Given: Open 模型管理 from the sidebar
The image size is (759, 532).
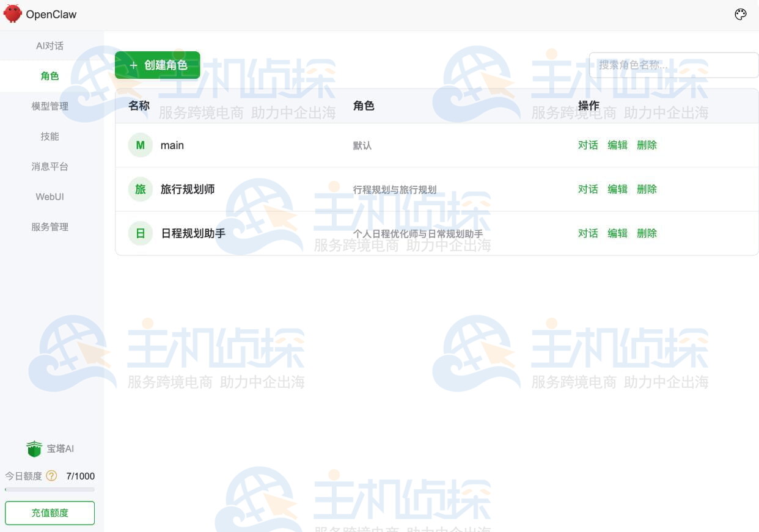Looking at the screenshot, I should pyautogui.click(x=50, y=106).
